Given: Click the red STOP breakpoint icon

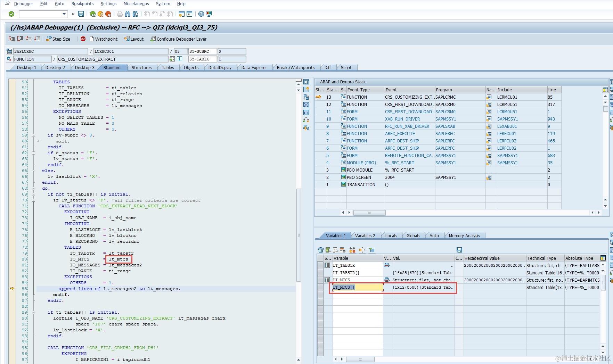Looking at the screenshot, I should (83, 39).
